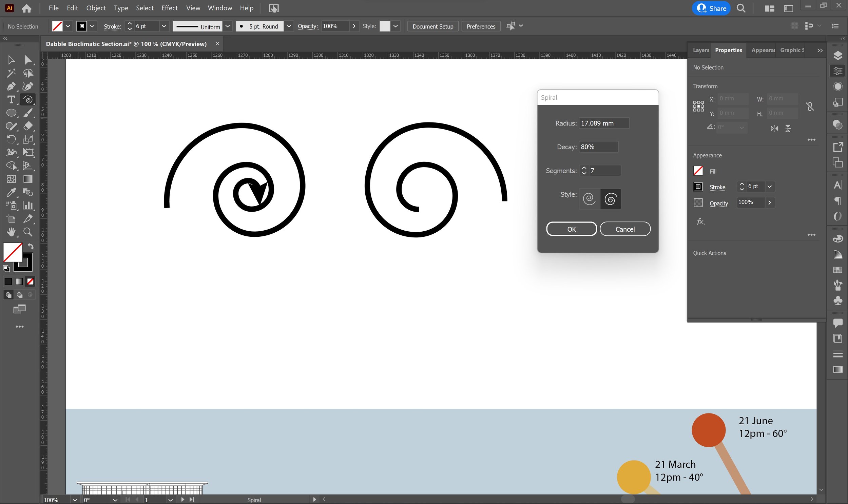Screen dimensions: 848x504
Task: Open the Comments panel icon
Action: click(838, 323)
